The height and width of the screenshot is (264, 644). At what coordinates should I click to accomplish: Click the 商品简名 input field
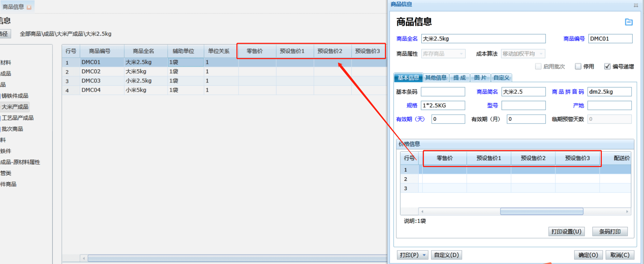coord(523,92)
